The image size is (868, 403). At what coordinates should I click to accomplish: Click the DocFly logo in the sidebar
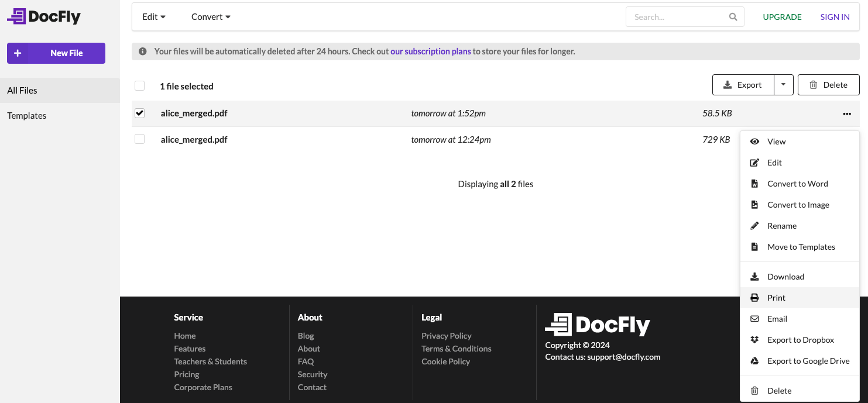[43, 16]
